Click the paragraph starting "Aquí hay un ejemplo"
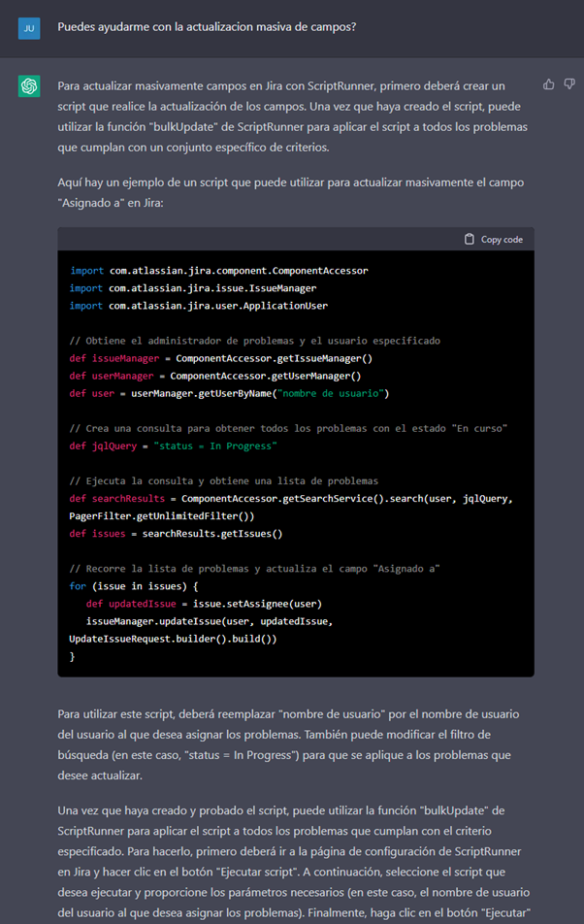This screenshot has width=584, height=924. pos(291,191)
